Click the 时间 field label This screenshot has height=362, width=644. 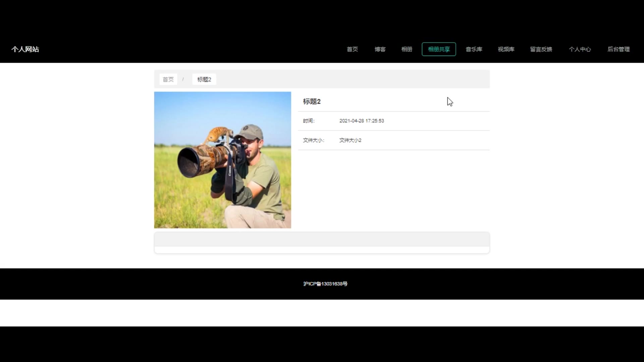tap(309, 121)
